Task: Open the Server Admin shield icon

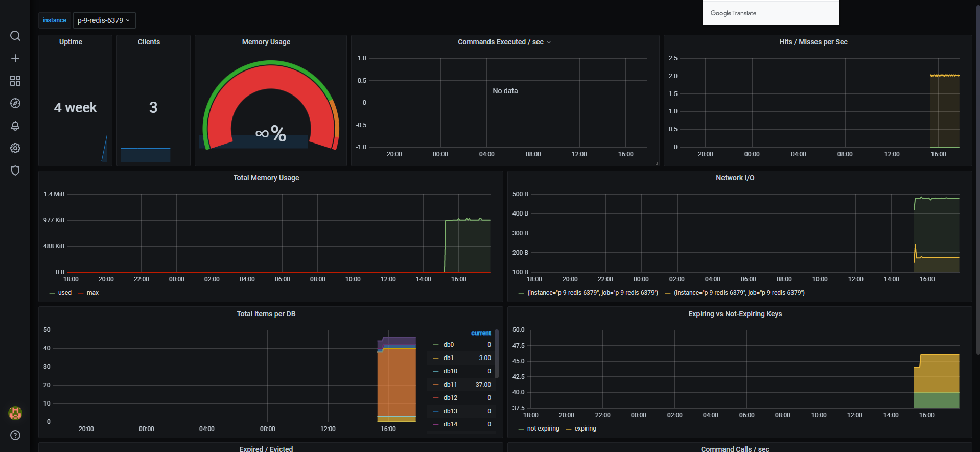Action: tap(15, 171)
